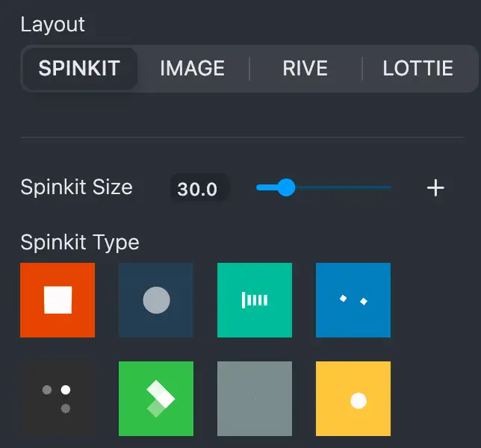Image resolution: width=481 pixels, height=448 pixels.
Task: Click the Layout section heading
Action: 52,24
